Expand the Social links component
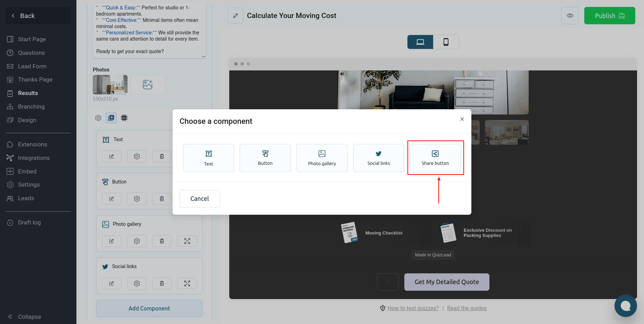Image resolution: width=644 pixels, height=324 pixels. (187, 283)
